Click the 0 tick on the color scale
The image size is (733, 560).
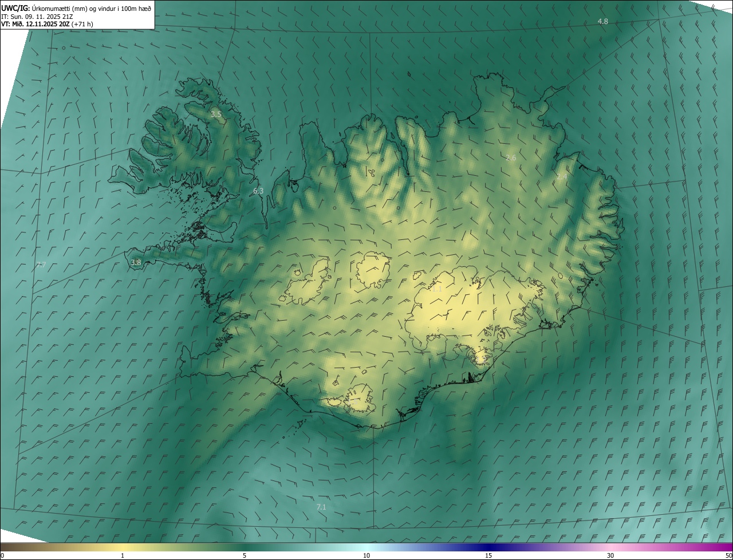tap(2, 555)
